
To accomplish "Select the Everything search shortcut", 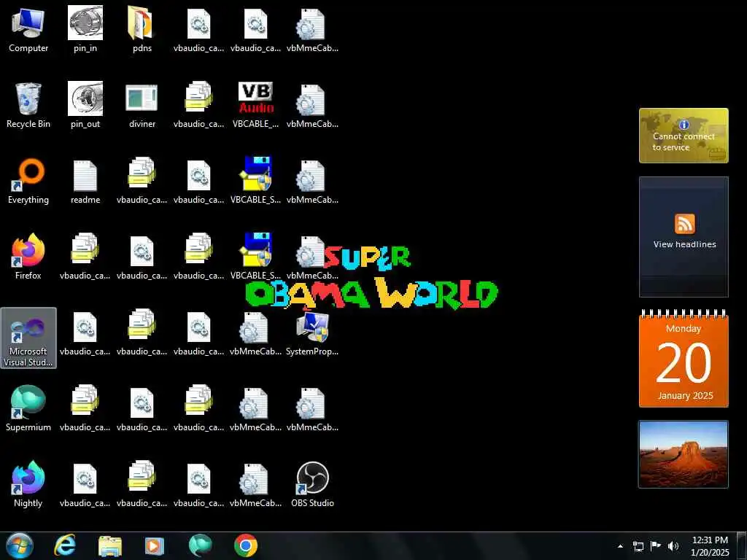I will (28, 182).
